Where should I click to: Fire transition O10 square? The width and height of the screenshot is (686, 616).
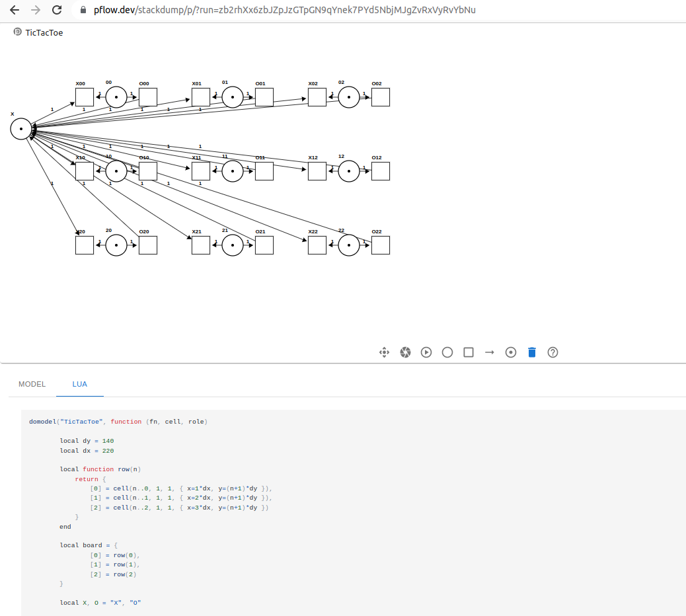pyautogui.click(x=148, y=171)
